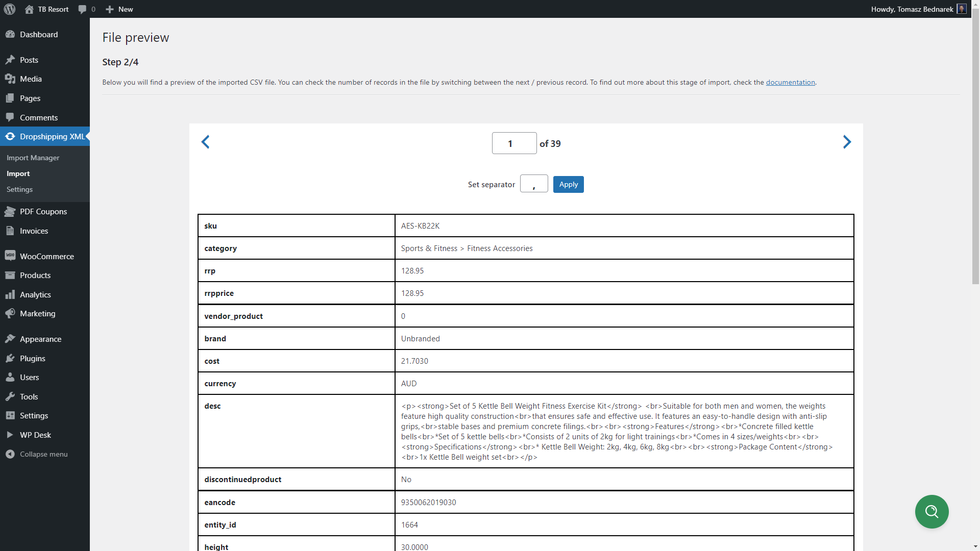Image resolution: width=980 pixels, height=551 pixels.
Task: Click the WooCommerce sidebar icon
Action: click(9, 256)
